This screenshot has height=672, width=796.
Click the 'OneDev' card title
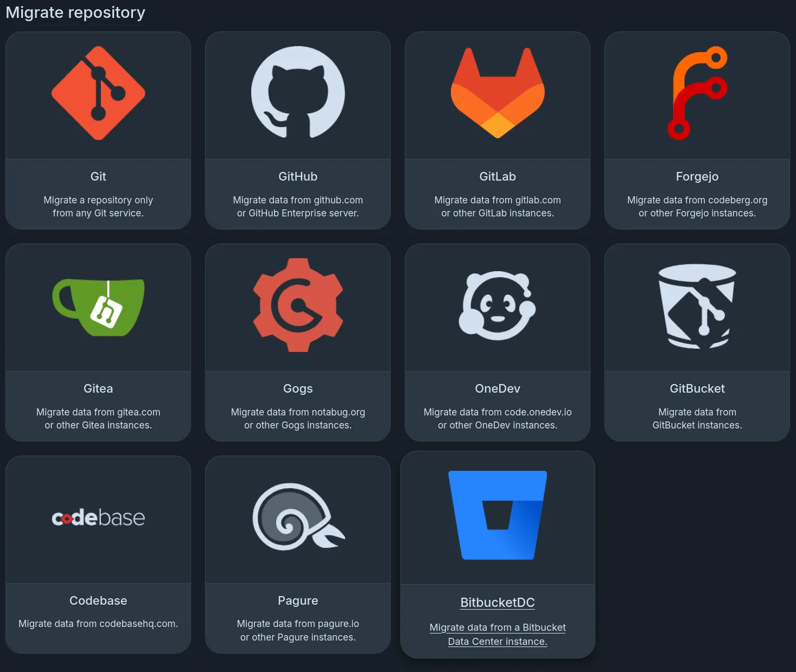pyautogui.click(x=498, y=388)
